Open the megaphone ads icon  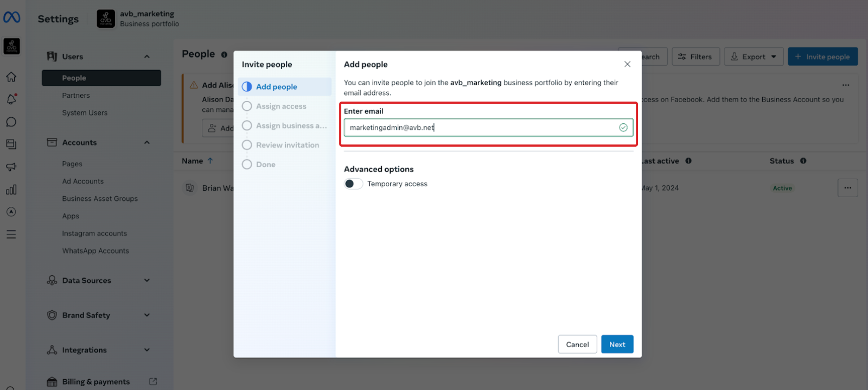(x=11, y=167)
